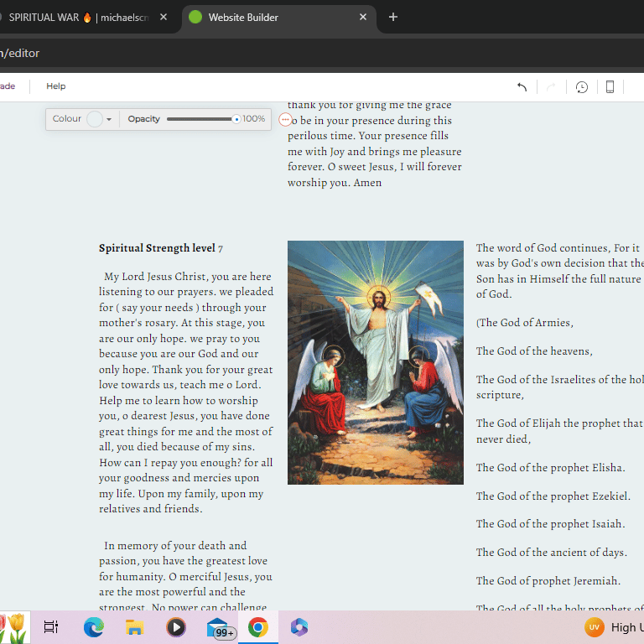Screen dimensions: 644x644
Task: Open the version history clock icon
Action: coord(582,87)
